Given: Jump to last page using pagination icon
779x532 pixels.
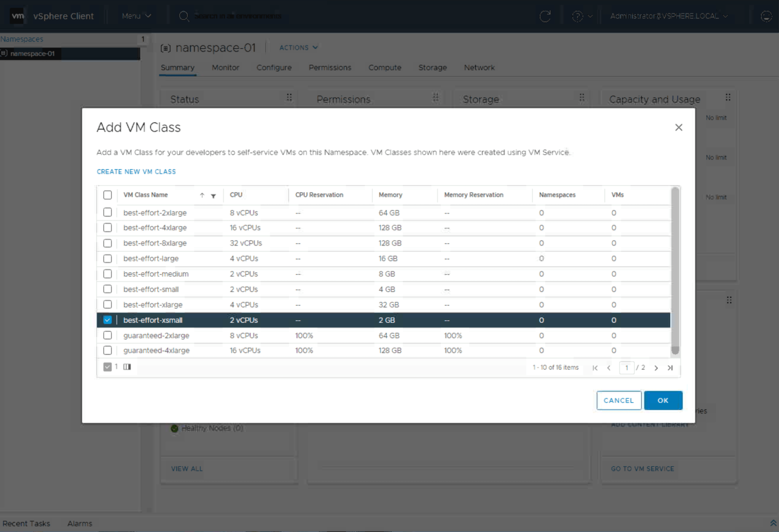Looking at the screenshot, I should click(x=670, y=368).
